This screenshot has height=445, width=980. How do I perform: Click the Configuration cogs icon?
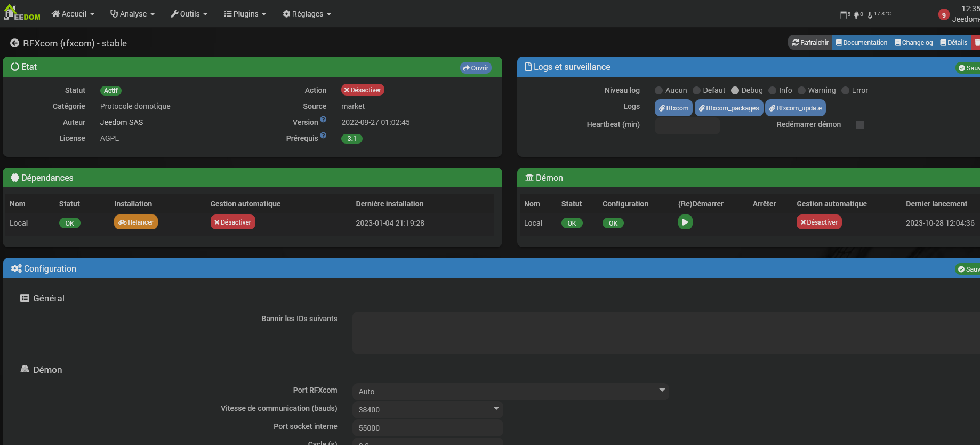(x=17, y=268)
